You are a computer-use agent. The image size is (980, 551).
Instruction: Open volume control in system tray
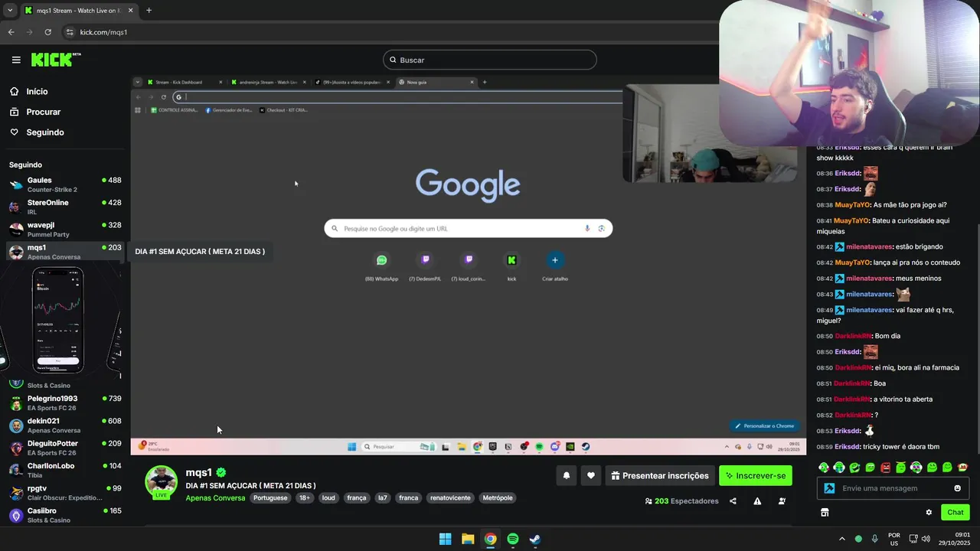(926, 539)
